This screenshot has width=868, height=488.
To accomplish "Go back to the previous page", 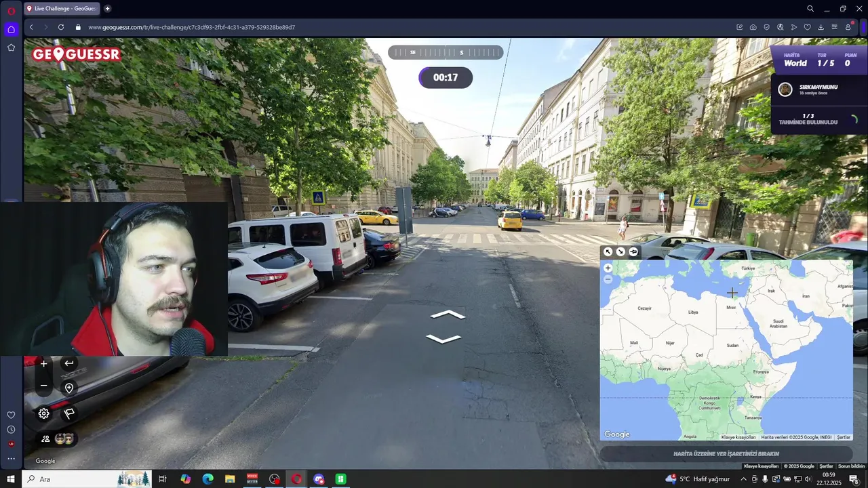I will tap(31, 27).
